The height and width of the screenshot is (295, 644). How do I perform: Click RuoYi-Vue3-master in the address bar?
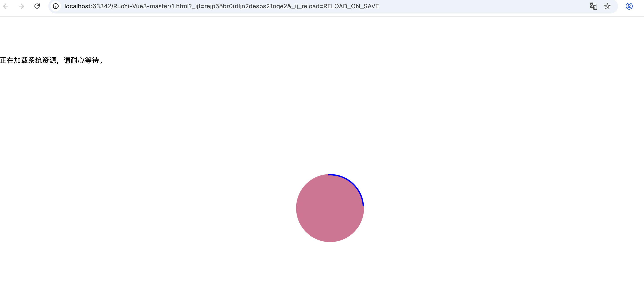tap(141, 6)
